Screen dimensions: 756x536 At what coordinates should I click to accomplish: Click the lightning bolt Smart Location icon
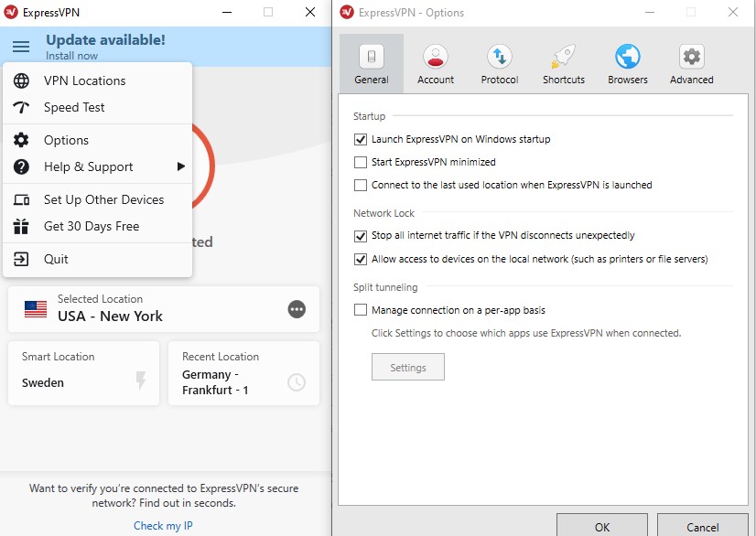coord(140,380)
